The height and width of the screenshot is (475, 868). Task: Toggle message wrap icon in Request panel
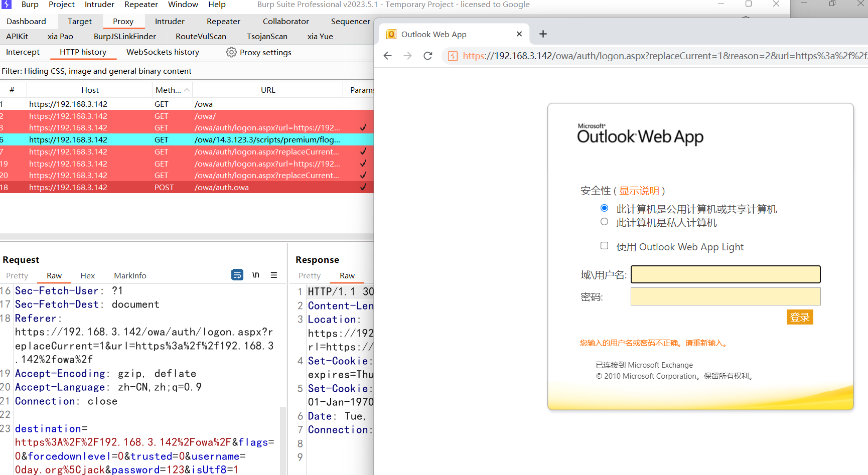[237, 275]
